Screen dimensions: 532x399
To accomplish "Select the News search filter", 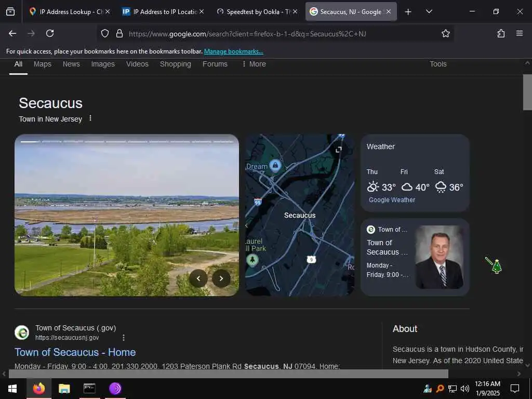I will (x=71, y=64).
